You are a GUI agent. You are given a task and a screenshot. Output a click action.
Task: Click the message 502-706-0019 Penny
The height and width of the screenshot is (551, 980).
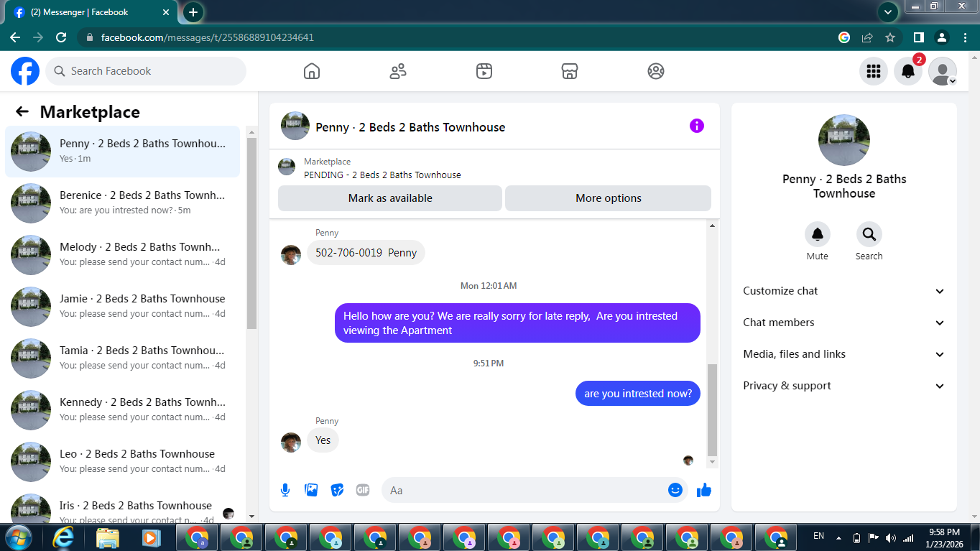click(x=366, y=253)
